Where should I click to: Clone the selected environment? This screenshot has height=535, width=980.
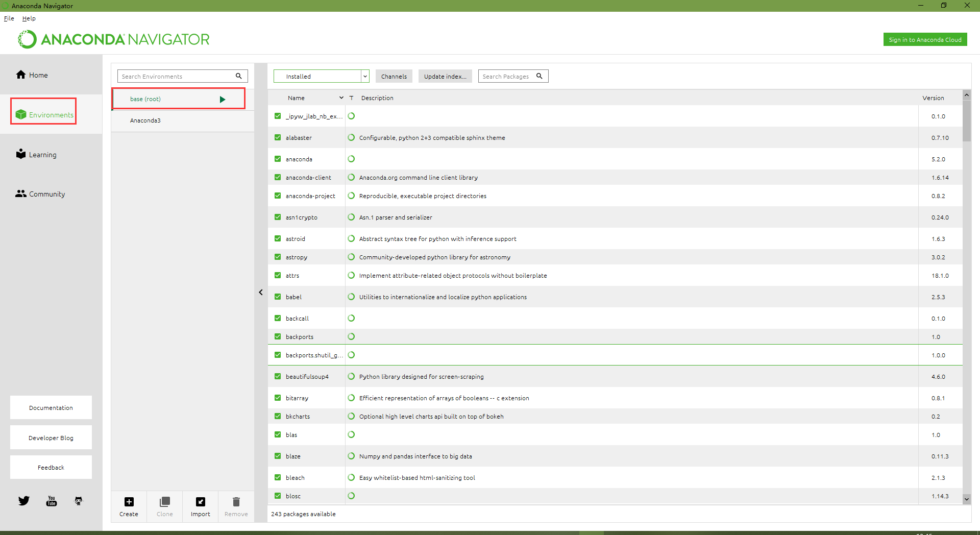164,506
